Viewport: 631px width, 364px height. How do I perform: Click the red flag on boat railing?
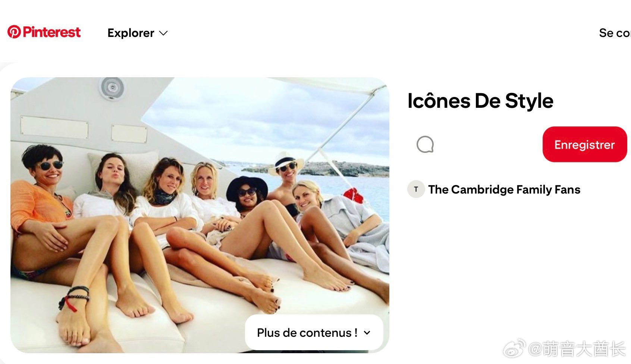pos(354,195)
